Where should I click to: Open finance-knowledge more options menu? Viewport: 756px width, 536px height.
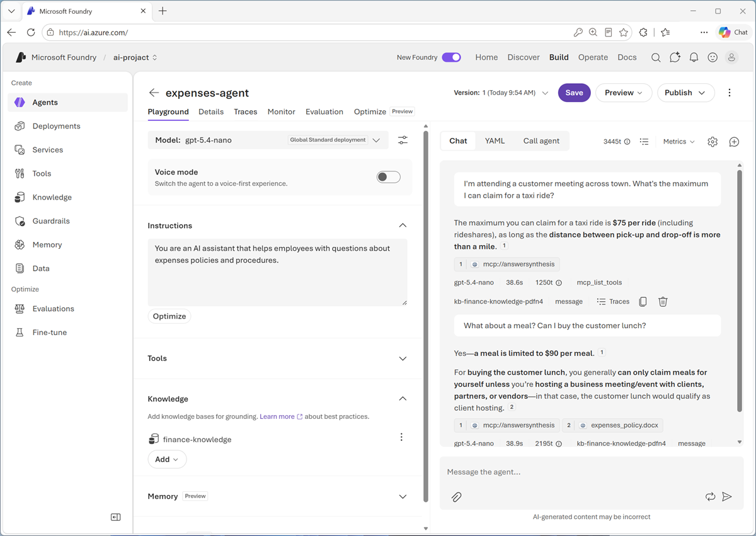tap(401, 437)
